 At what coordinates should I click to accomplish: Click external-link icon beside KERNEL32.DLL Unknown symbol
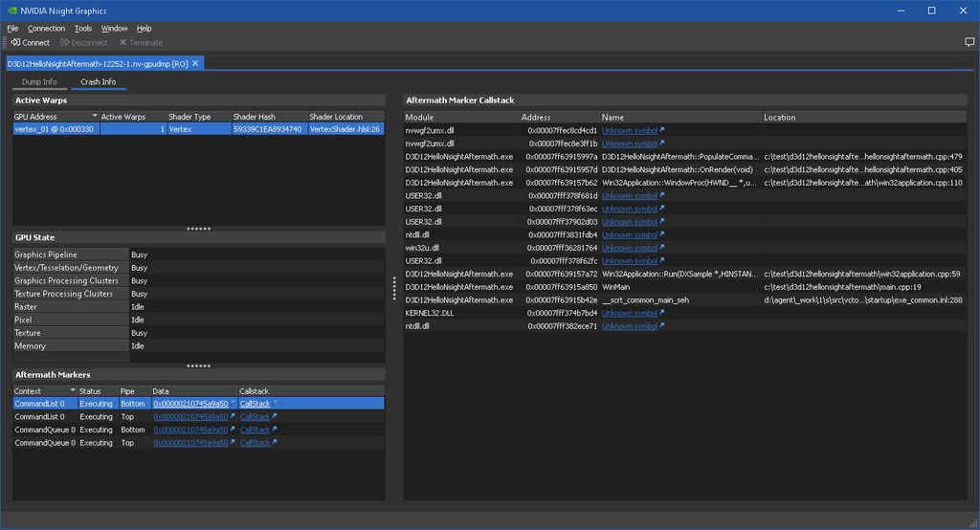click(662, 313)
